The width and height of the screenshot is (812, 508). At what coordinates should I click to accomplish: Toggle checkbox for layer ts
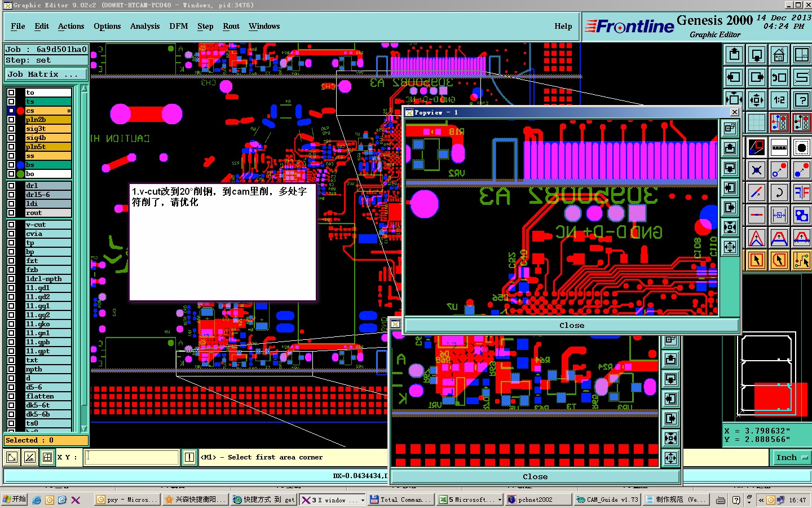[x=11, y=102]
